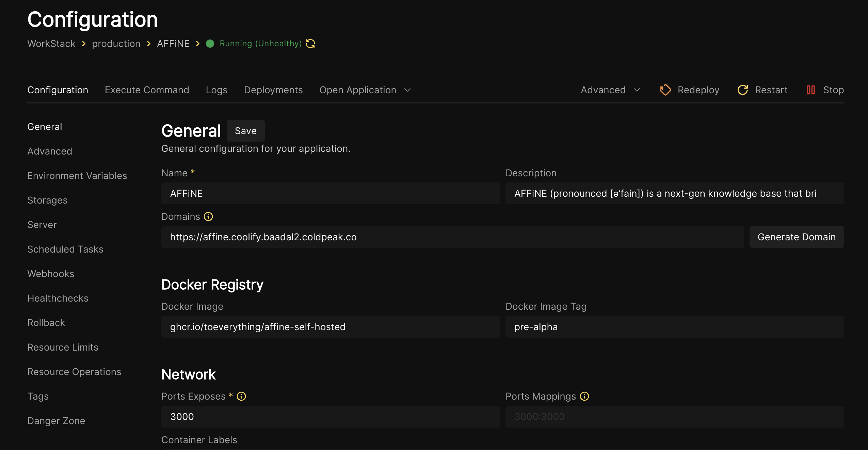This screenshot has height=450, width=868.
Task: Click the Ports Exposes info icon
Action: pyautogui.click(x=241, y=396)
